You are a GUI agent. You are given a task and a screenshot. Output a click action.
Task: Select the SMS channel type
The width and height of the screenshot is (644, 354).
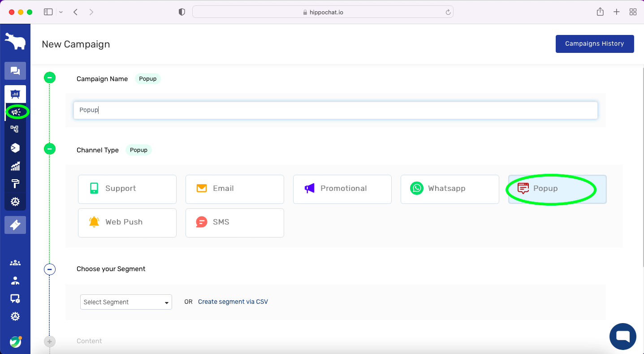234,223
